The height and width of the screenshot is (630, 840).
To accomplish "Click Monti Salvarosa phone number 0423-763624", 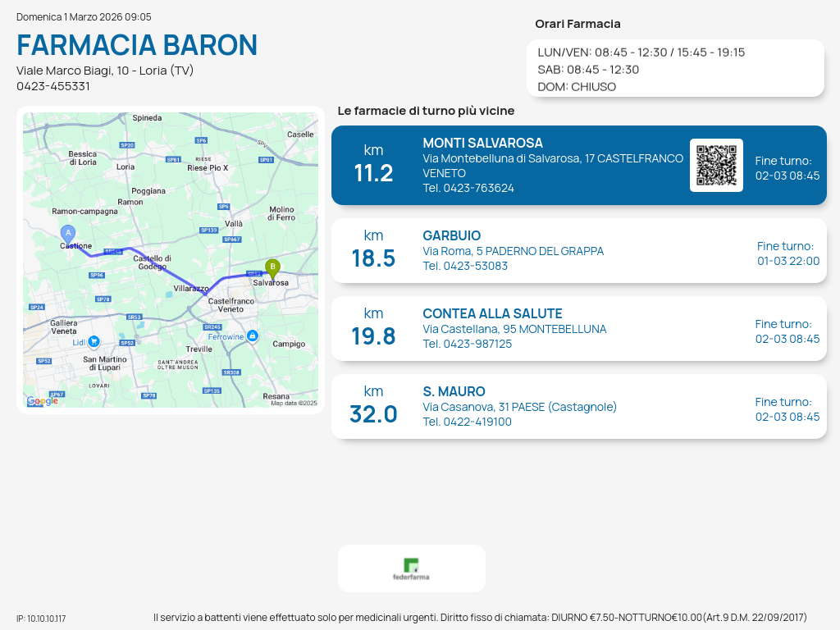I will coord(468,188).
